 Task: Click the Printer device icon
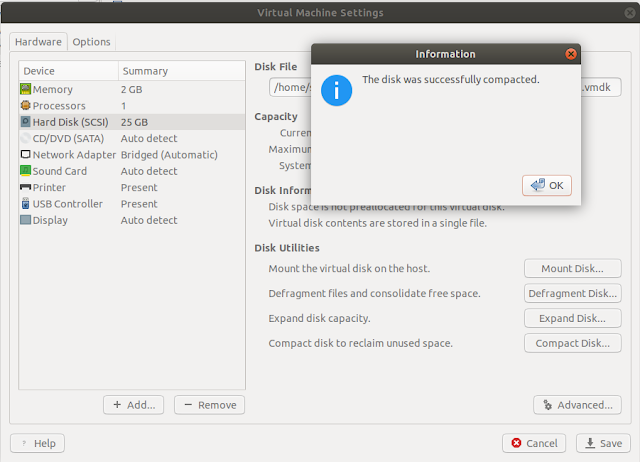pyautogui.click(x=26, y=187)
